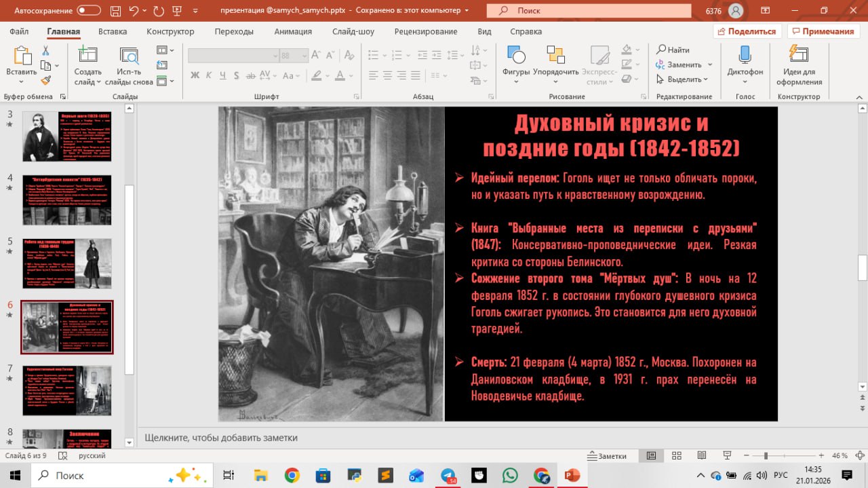
Task: Click Найти search button
Action: point(673,50)
